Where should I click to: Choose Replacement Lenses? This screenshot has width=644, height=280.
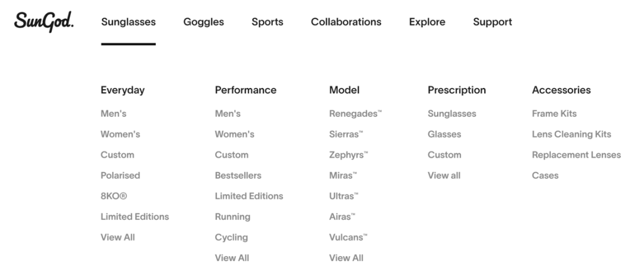(576, 154)
